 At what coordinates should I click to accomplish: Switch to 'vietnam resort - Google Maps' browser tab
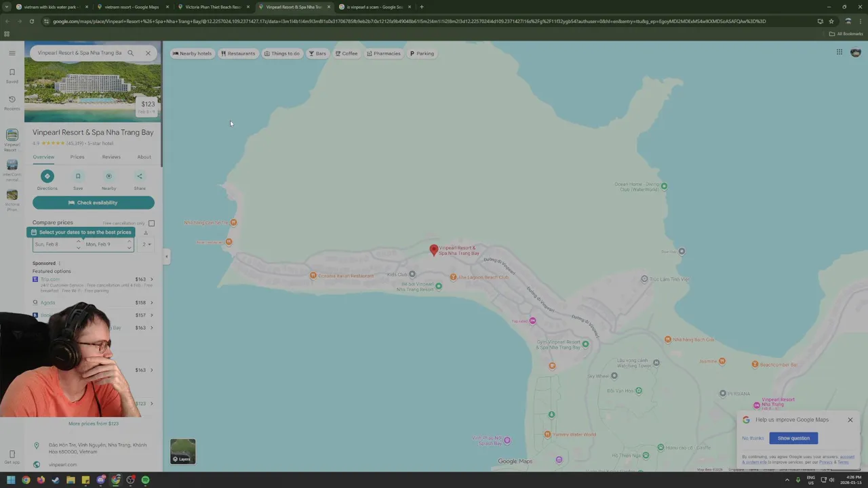(x=132, y=7)
